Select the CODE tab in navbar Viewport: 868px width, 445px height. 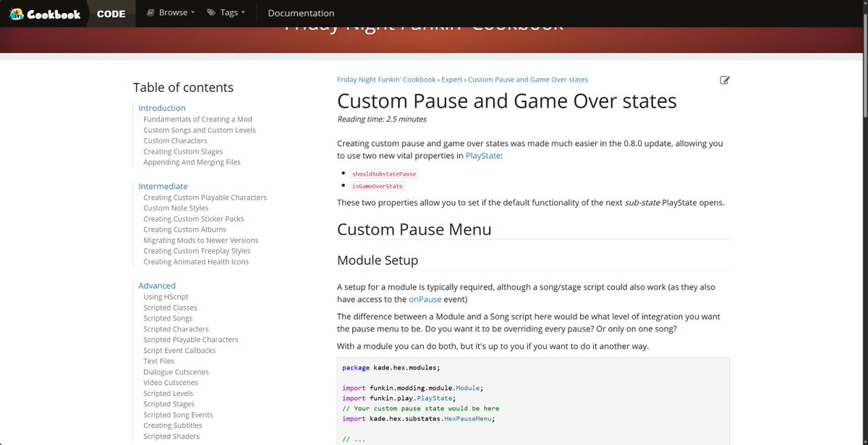click(x=111, y=14)
